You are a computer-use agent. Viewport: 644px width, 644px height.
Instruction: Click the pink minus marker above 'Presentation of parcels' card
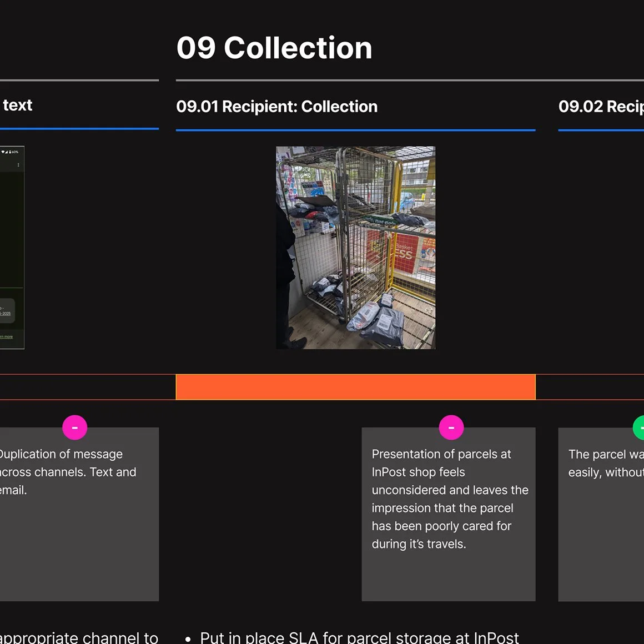click(451, 427)
